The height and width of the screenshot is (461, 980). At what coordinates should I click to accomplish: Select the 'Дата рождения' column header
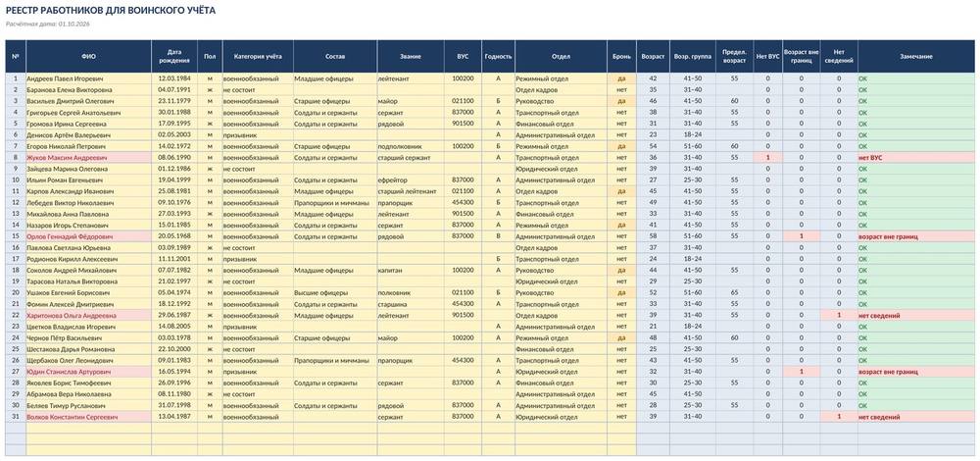coord(174,56)
